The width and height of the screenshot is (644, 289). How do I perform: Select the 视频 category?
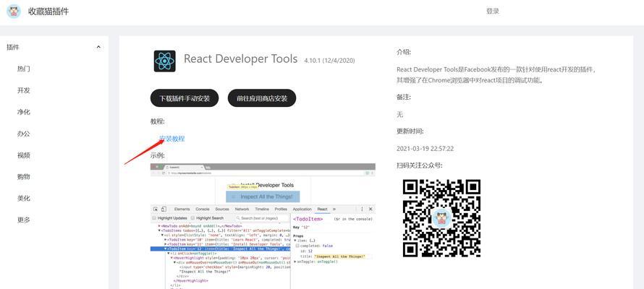tap(23, 155)
